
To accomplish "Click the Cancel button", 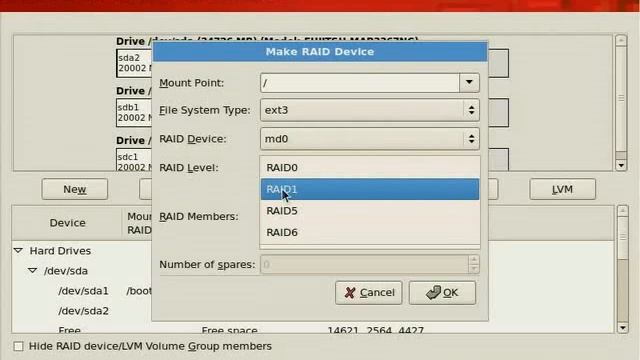I will (369, 293).
